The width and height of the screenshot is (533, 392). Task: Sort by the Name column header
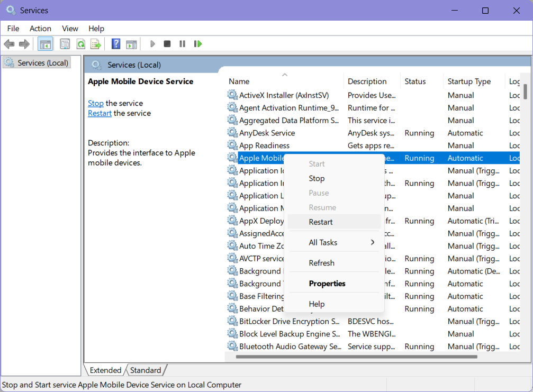(284, 81)
